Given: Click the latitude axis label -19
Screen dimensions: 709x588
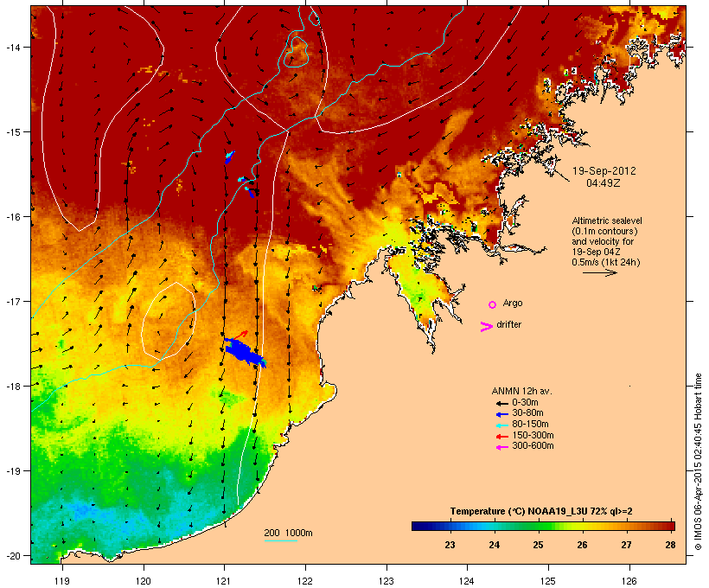Looking at the screenshot, I should point(12,471).
